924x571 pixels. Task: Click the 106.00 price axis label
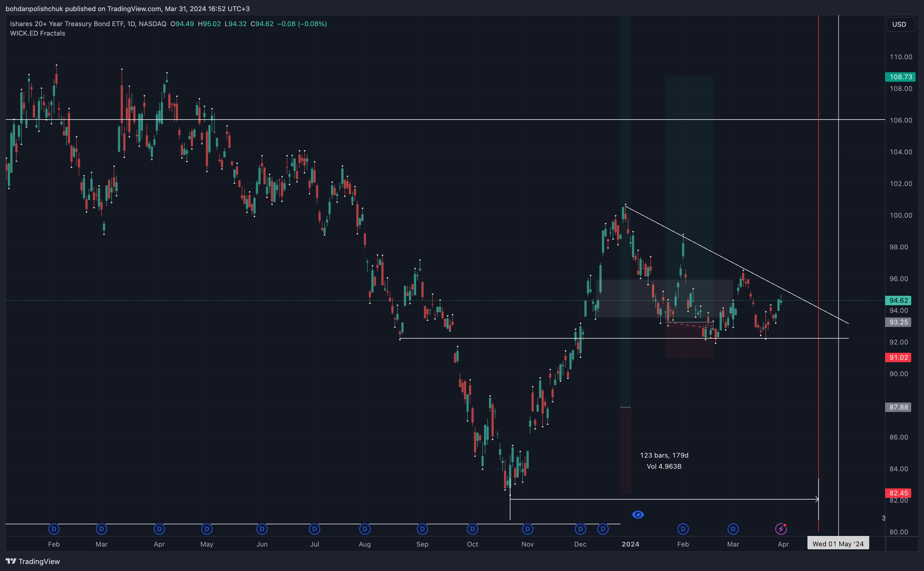(x=901, y=120)
